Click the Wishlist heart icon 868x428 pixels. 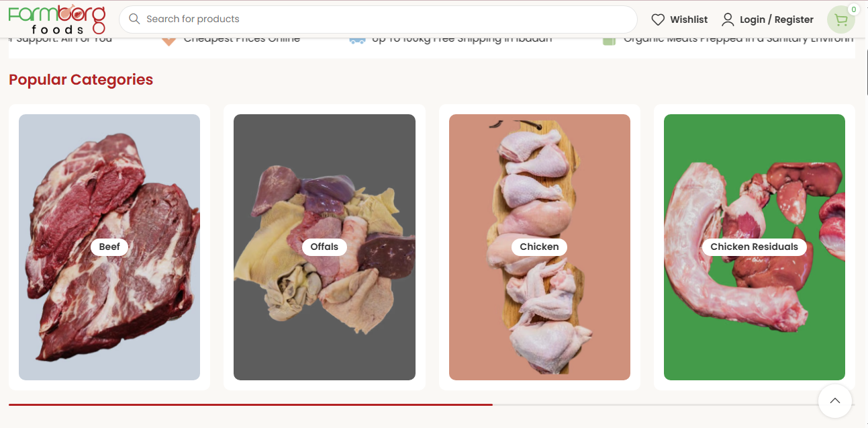pyautogui.click(x=658, y=19)
